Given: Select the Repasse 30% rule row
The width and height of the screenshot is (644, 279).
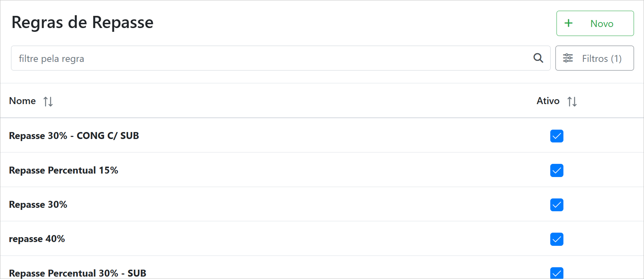Looking at the screenshot, I should [38, 205].
